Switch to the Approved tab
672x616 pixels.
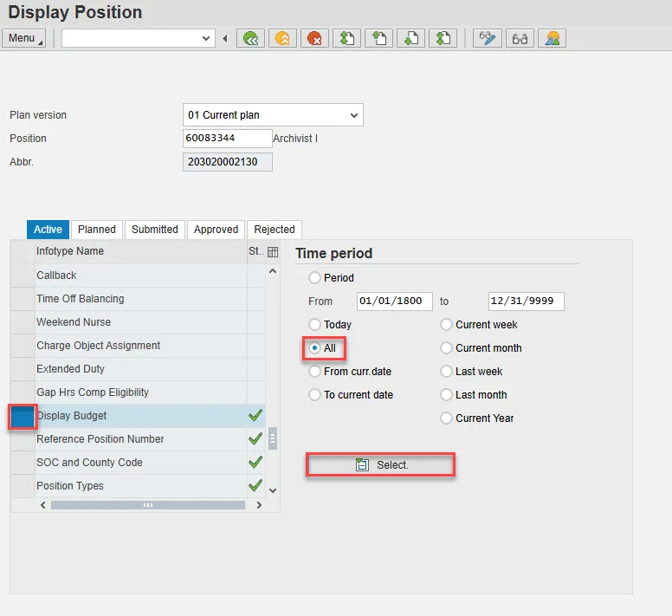pyautogui.click(x=216, y=230)
